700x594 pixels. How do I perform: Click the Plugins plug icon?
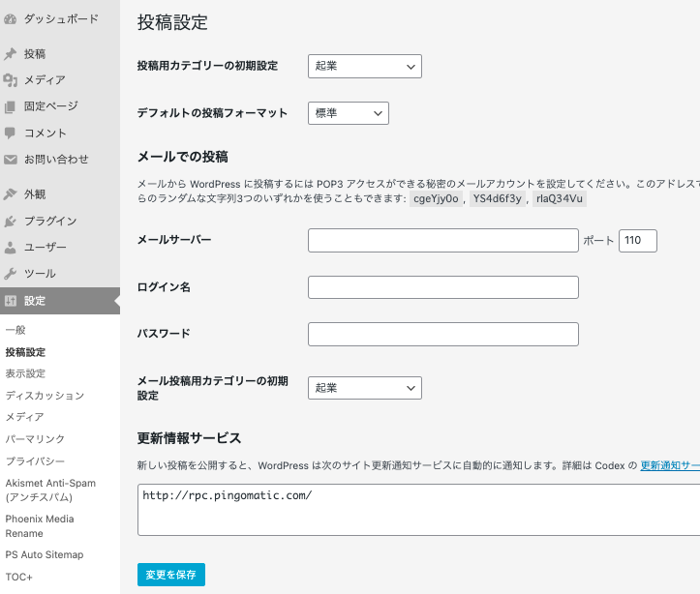tap(11, 222)
